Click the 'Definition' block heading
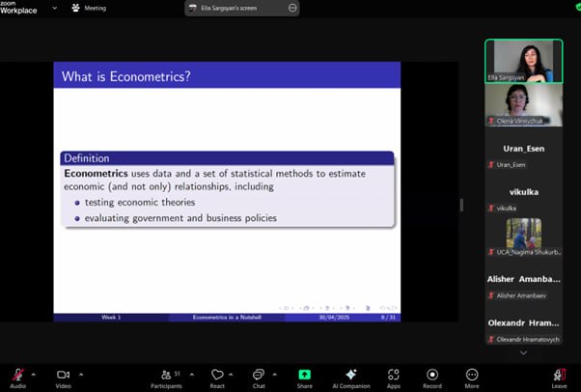Screen dimensions: 581x392 pos(87,158)
